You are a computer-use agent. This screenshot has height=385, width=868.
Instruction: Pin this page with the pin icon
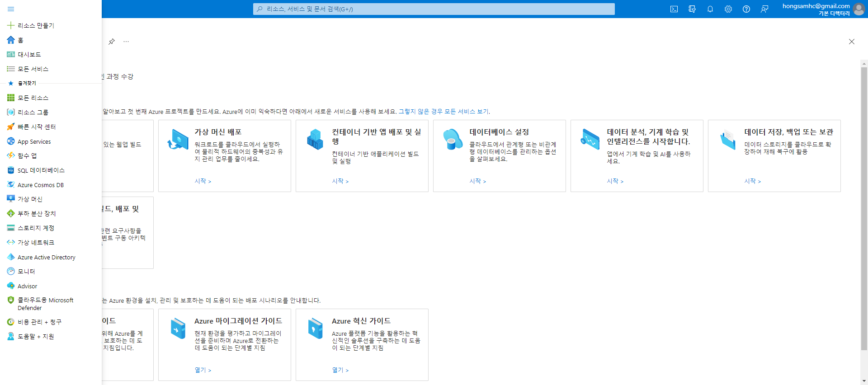[x=112, y=42]
